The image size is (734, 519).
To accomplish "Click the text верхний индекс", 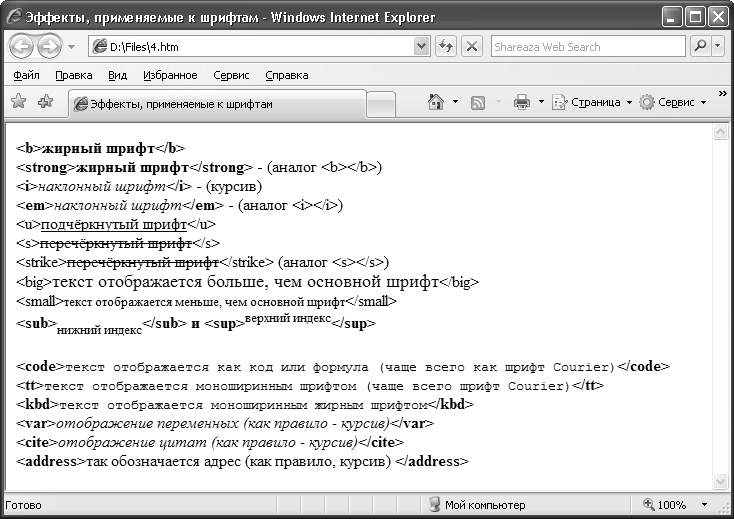I will (x=287, y=318).
